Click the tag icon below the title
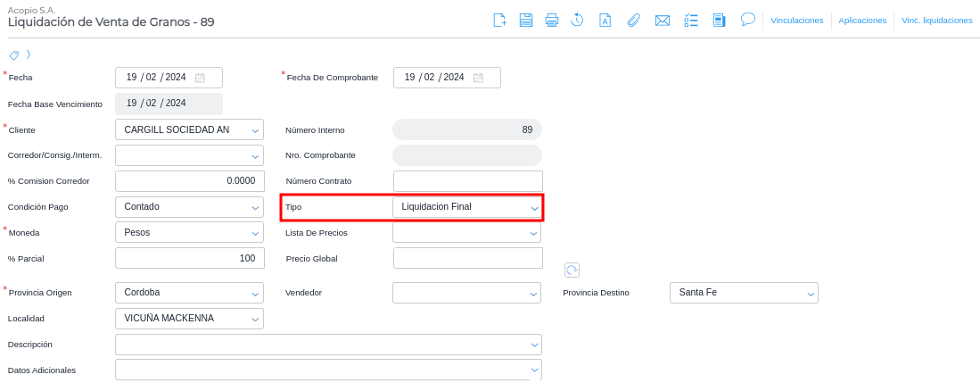Screen dimensions: 980x391 click(x=14, y=54)
